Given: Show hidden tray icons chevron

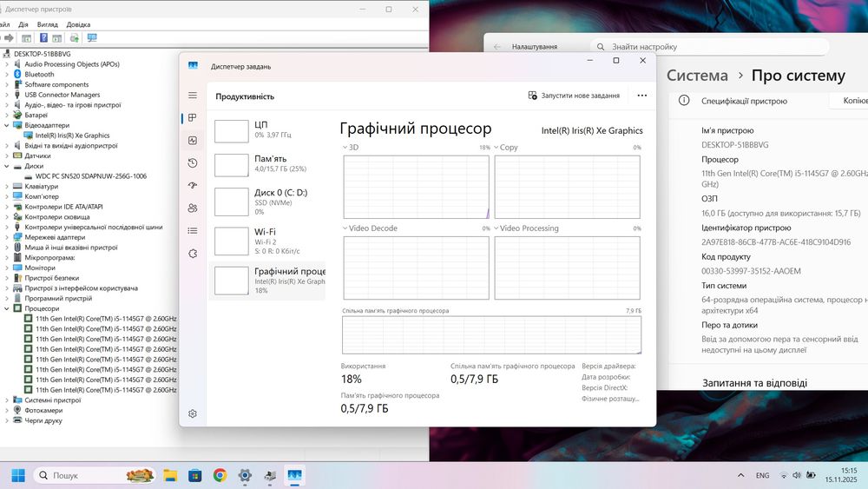Looking at the screenshot, I should [740, 475].
